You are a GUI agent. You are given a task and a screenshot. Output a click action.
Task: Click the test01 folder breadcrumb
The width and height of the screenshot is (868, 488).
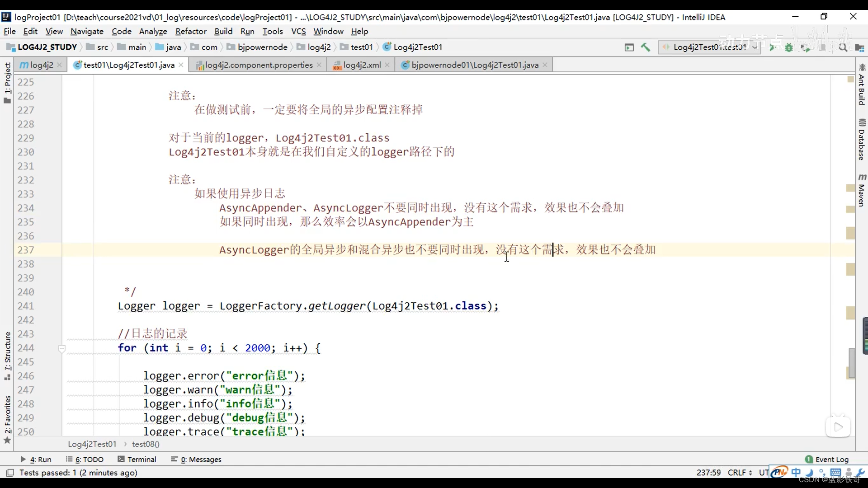point(357,47)
